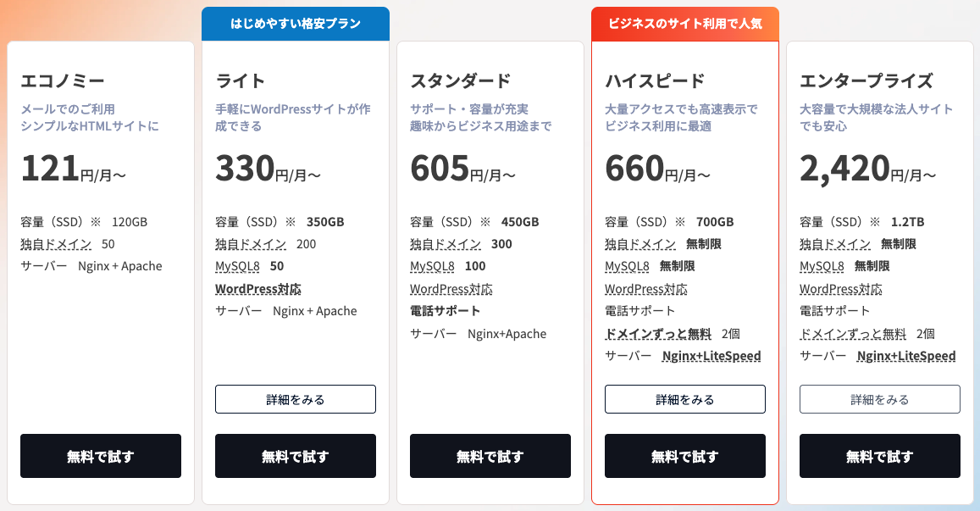Image resolution: width=980 pixels, height=511 pixels.
Task: Select the ビジネスのサイト利用で人気 banner label
Action: coord(685,24)
